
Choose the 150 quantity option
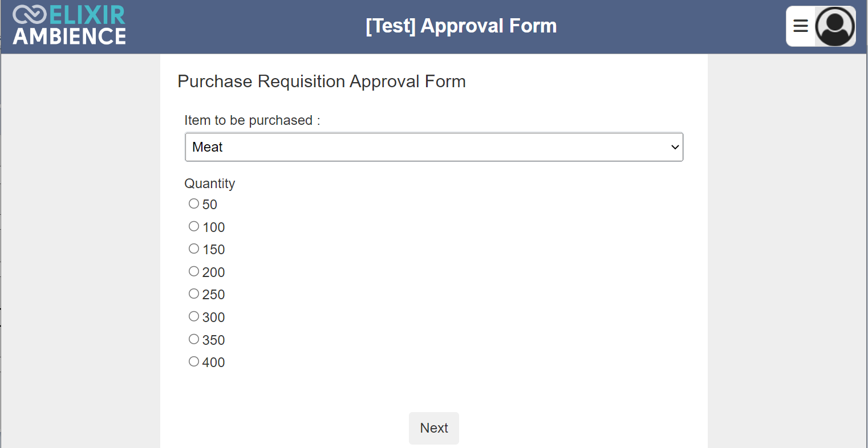(x=194, y=249)
